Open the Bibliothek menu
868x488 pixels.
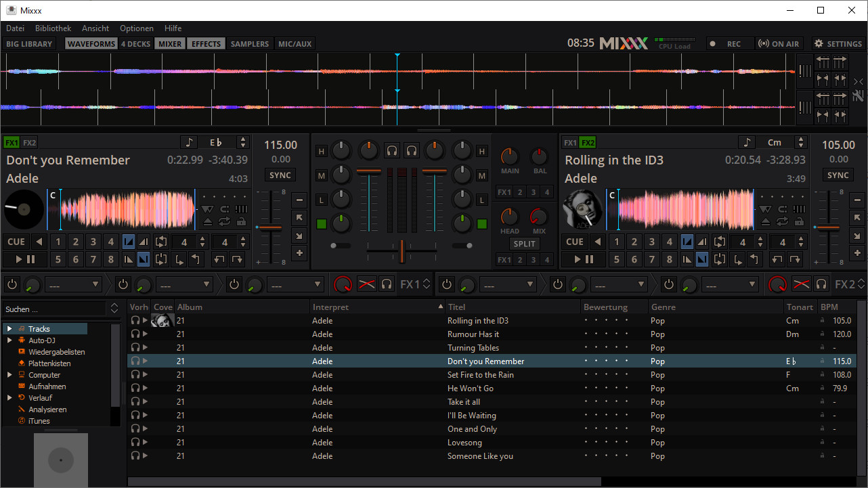[53, 28]
